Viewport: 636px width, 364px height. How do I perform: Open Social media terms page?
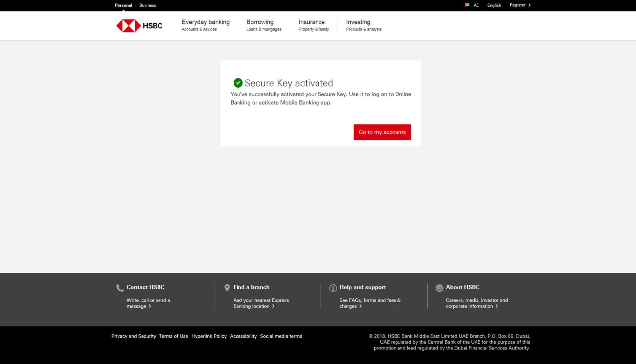[281, 336]
